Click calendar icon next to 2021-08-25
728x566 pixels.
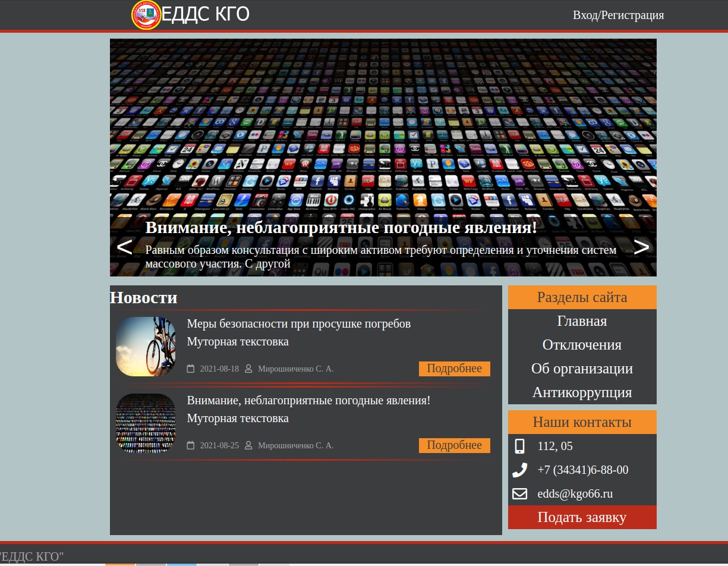click(x=191, y=445)
